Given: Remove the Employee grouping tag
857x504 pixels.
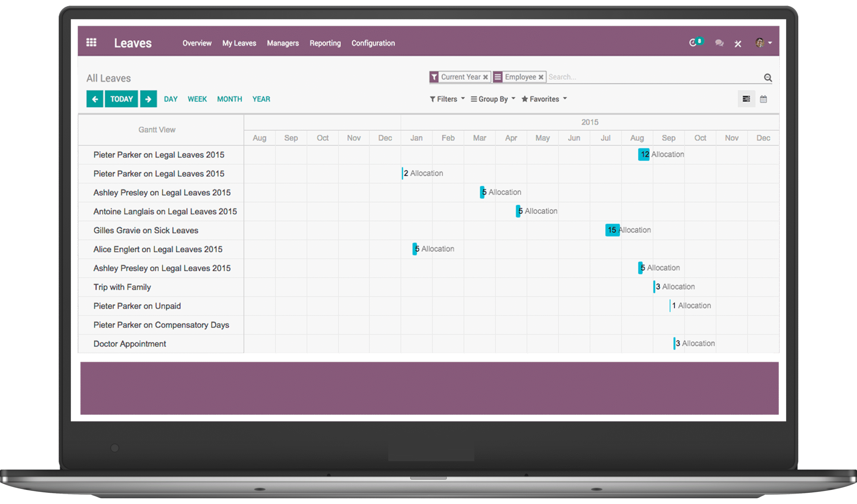Looking at the screenshot, I should click(541, 77).
